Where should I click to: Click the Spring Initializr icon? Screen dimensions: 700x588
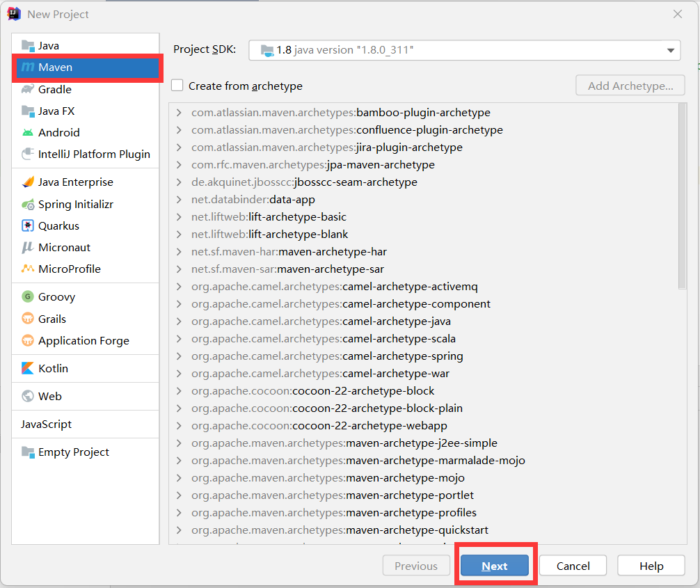point(28,205)
